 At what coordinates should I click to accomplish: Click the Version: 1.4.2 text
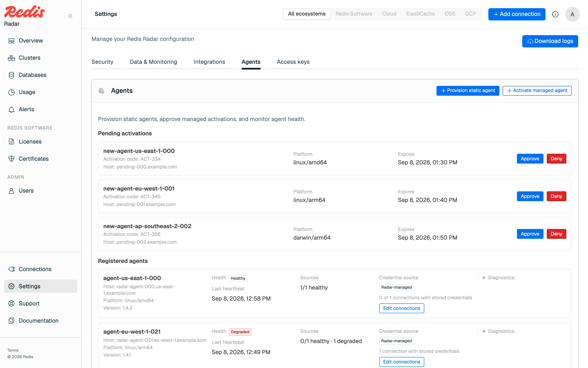pyautogui.click(x=118, y=308)
